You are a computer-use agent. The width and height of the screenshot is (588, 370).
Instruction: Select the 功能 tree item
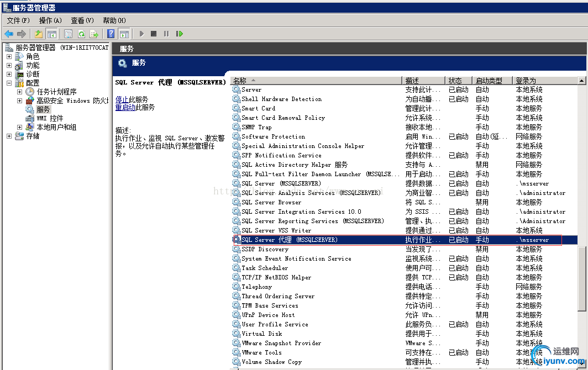pos(33,66)
